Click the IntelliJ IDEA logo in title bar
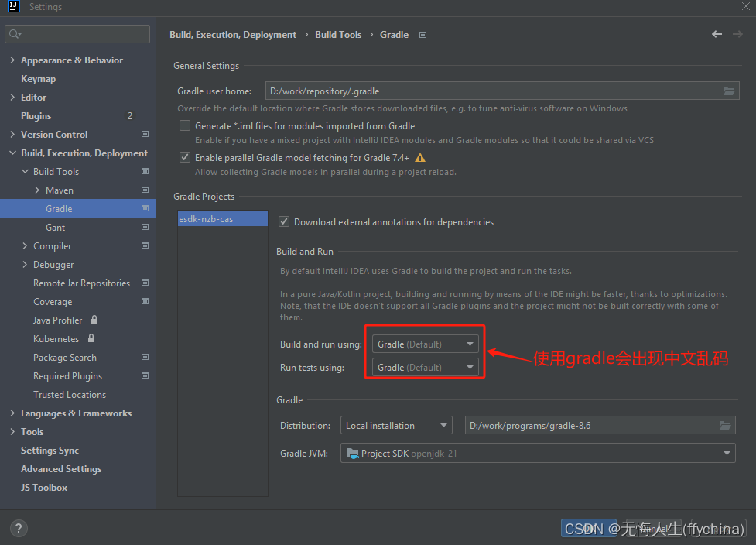The image size is (756, 545). coord(13,6)
